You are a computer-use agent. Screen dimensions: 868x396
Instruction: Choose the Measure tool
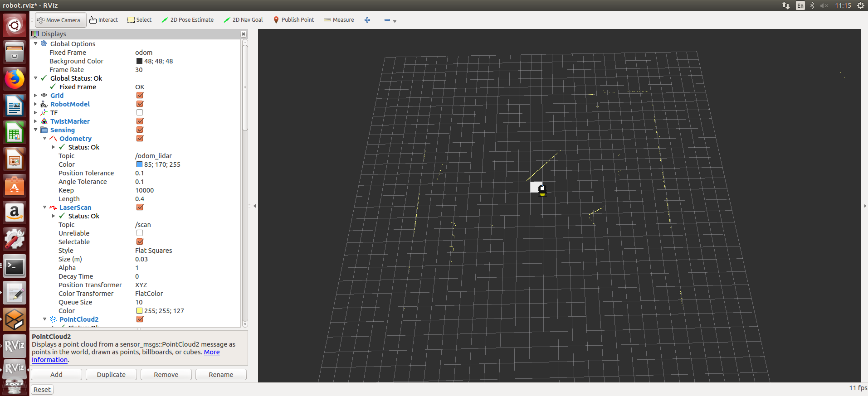[x=339, y=20]
